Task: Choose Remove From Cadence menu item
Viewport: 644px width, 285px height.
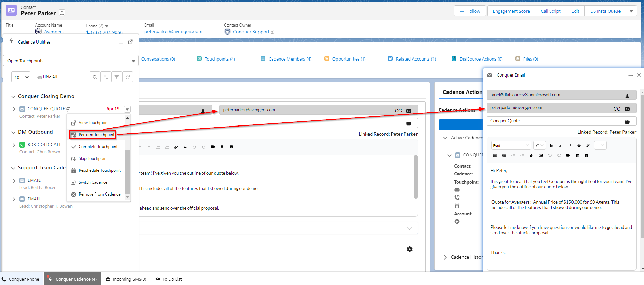Action: coord(99,194)
